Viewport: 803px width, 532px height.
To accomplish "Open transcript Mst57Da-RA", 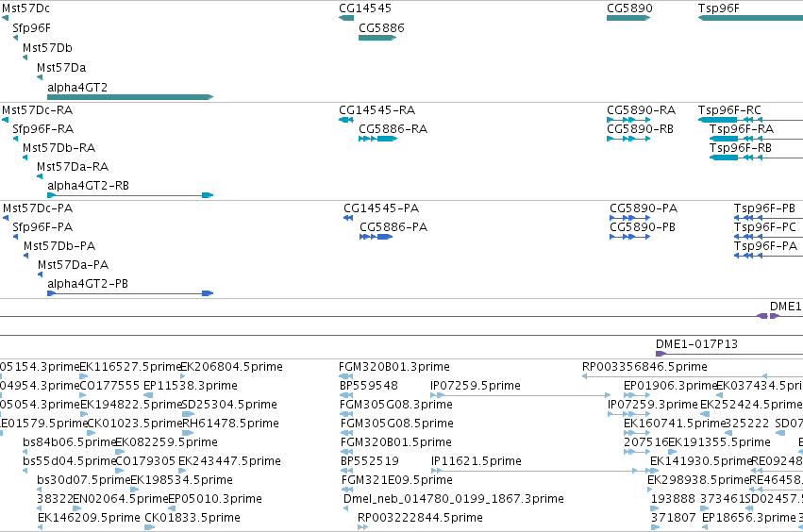I will (x=73, y=167).
